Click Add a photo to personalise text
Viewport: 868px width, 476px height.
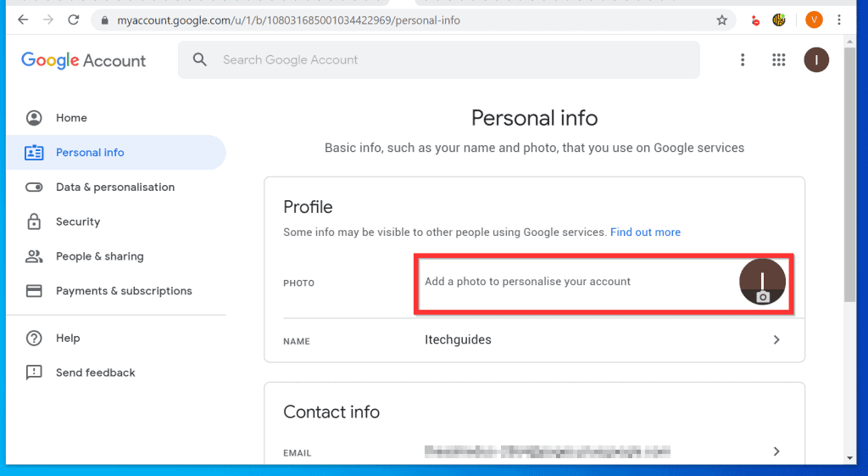(x=527, y=282)
